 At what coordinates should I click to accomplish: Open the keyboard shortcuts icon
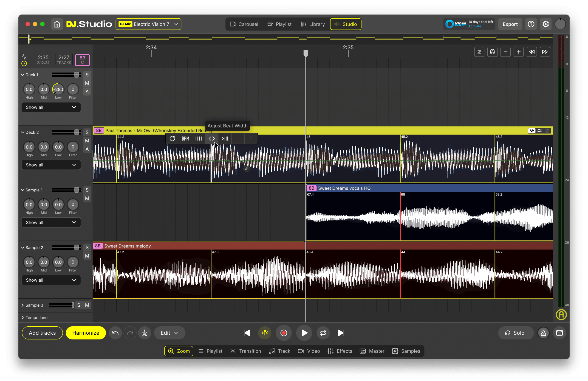click(x=559, y=333)
